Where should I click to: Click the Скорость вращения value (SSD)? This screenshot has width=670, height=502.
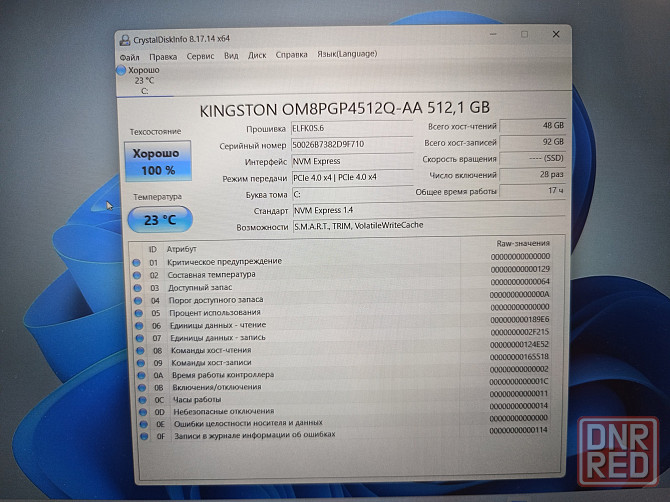(x=533, y=158)
